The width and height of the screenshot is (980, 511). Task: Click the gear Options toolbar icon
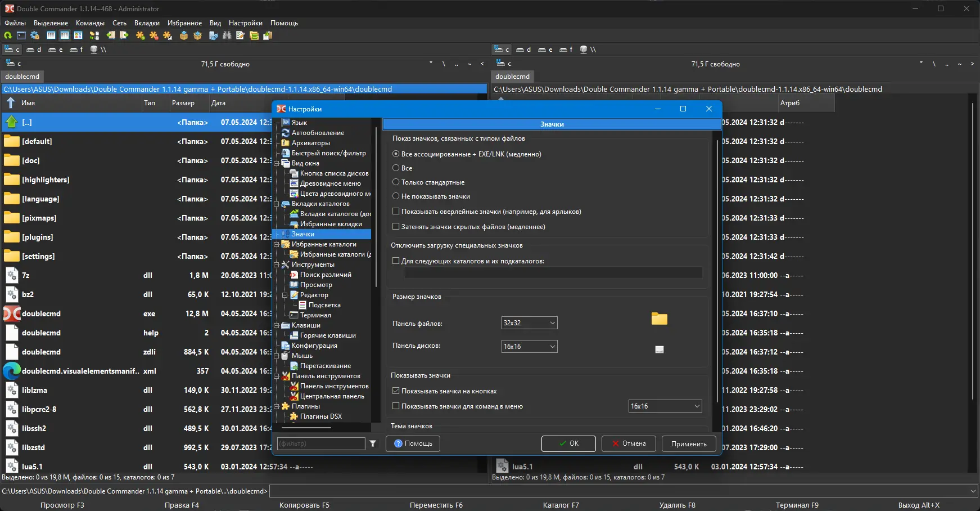35,35
